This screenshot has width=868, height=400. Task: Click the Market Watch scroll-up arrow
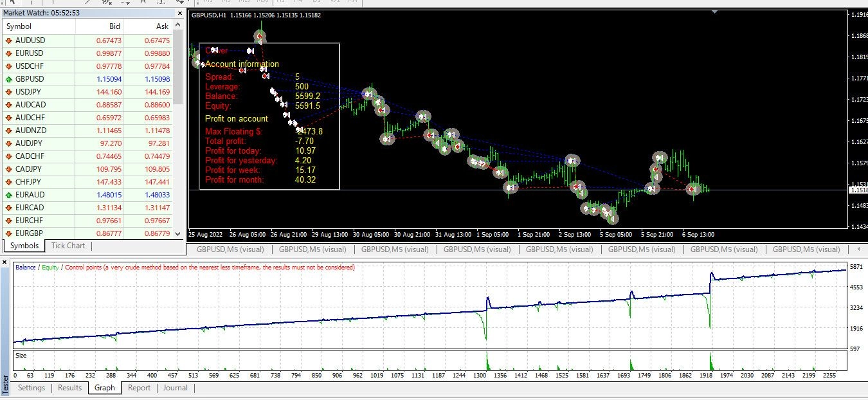click(178, 26)
